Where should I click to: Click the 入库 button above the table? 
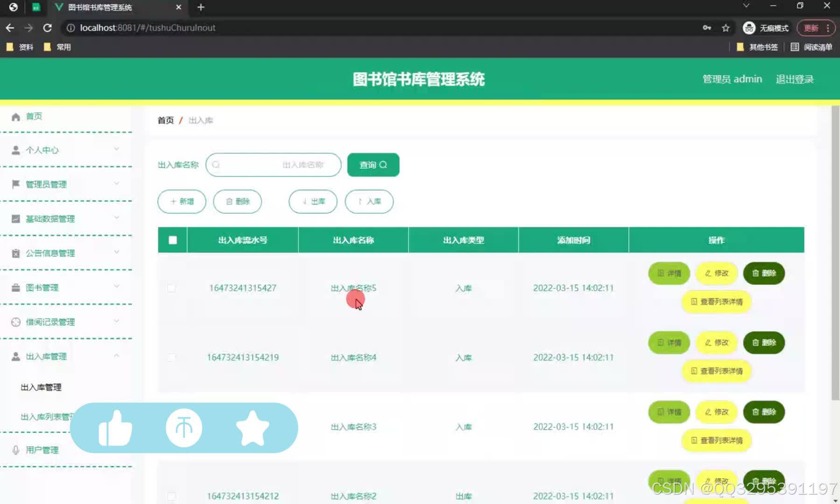click(x=369, y=202)
